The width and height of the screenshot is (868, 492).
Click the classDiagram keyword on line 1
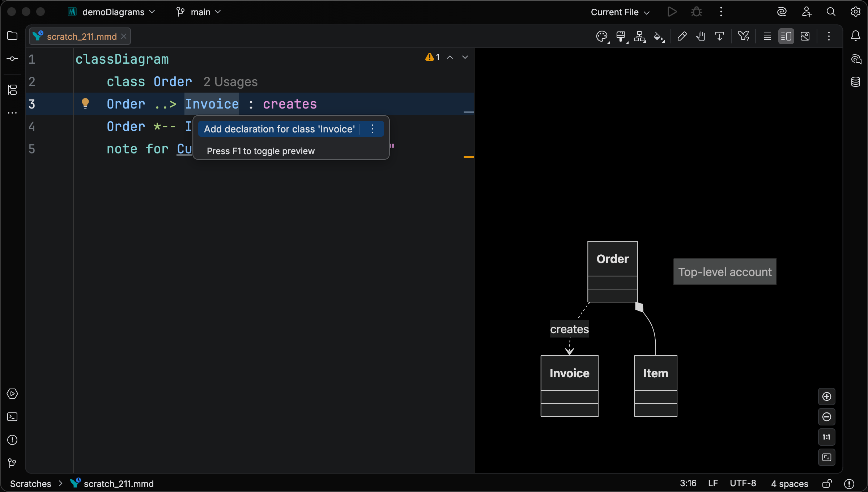[x=122, y=59]
